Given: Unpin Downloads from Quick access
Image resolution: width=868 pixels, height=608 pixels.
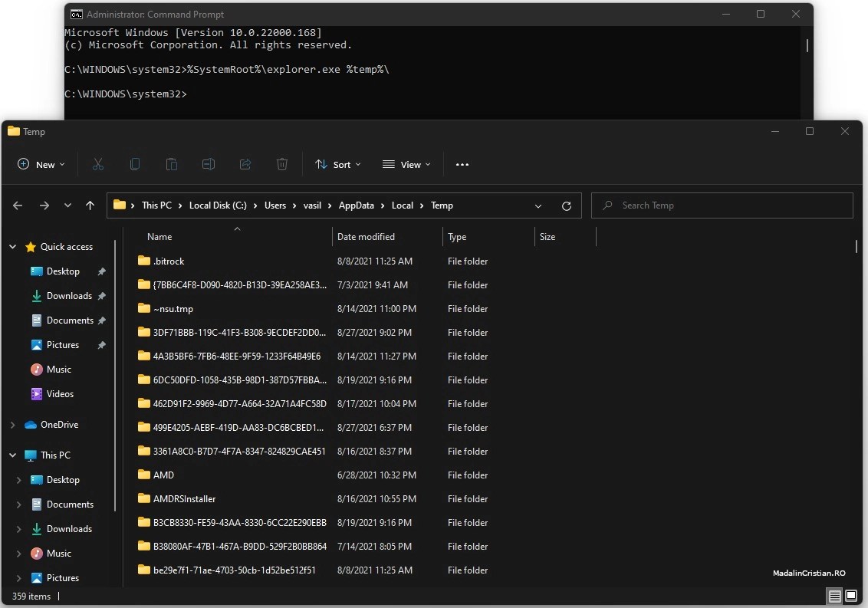Looking at the screenshot, I should pos(100,295).
